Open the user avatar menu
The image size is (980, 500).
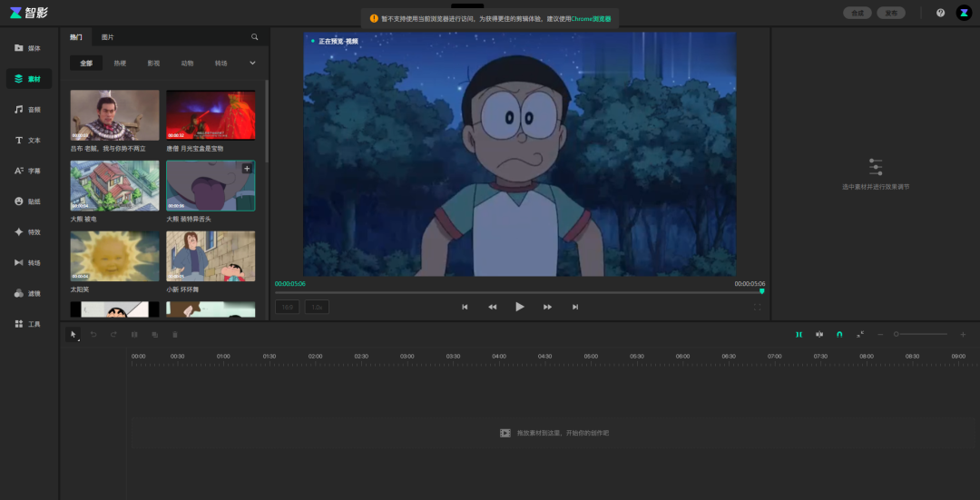pyautogui.click(x=964, y=13)
